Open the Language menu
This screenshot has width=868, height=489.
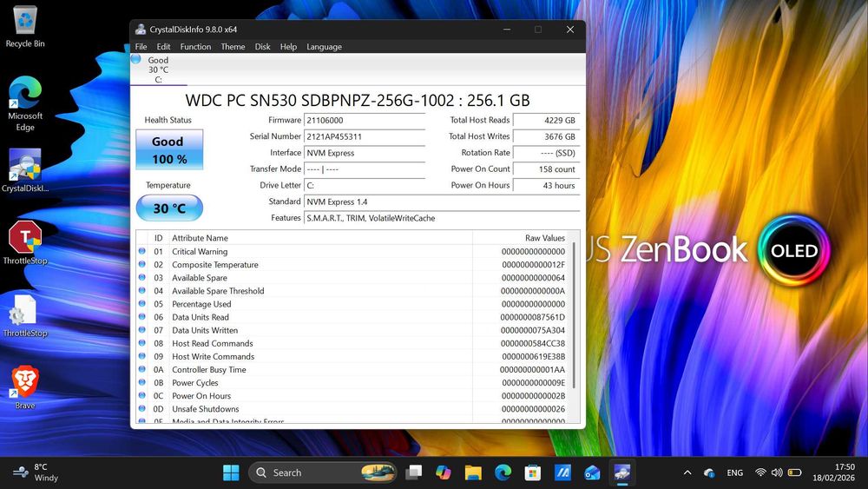click(x=324, y=47)
